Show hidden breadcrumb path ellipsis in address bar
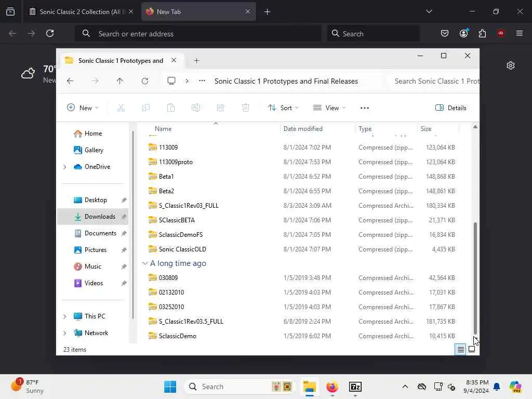 click(x=202, y=81)
